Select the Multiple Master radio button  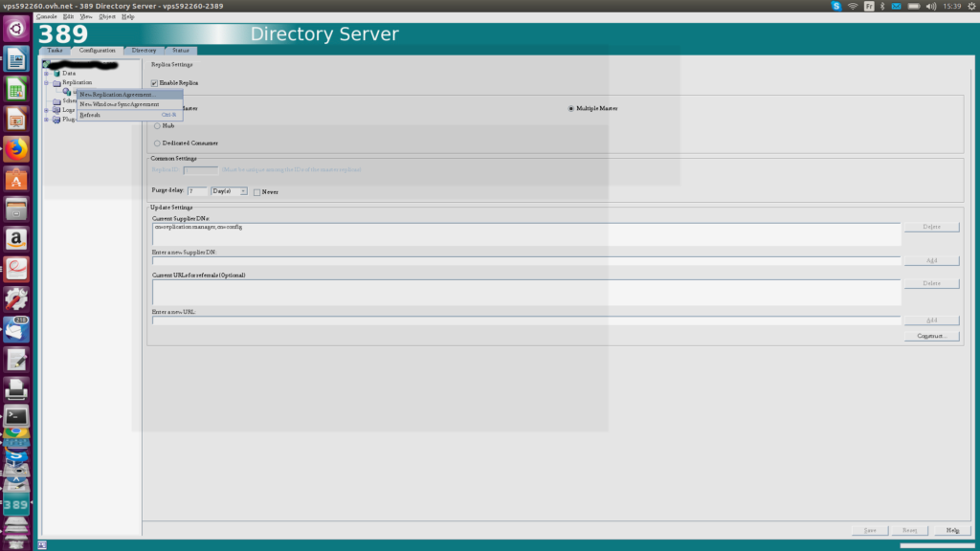571,109
